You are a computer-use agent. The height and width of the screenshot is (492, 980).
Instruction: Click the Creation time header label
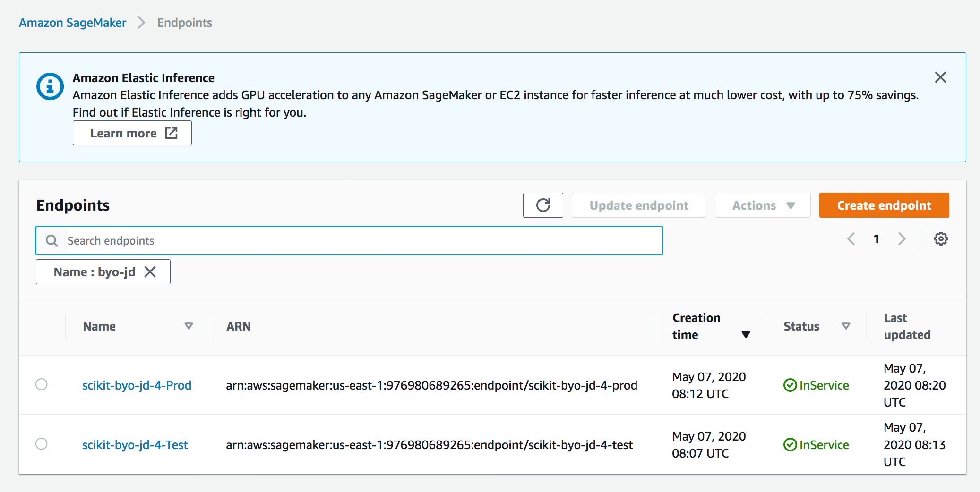tap(696, 326)
